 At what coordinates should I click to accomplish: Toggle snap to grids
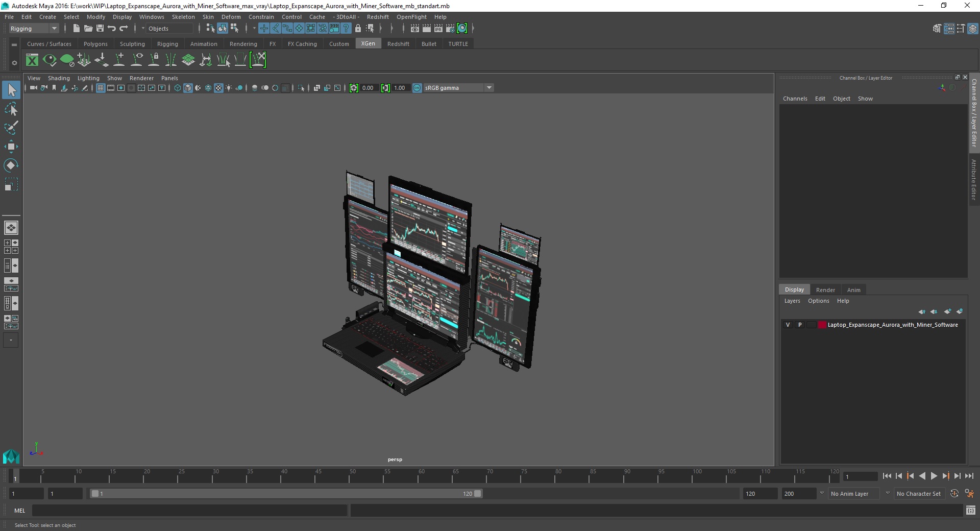tap(264, 29)
